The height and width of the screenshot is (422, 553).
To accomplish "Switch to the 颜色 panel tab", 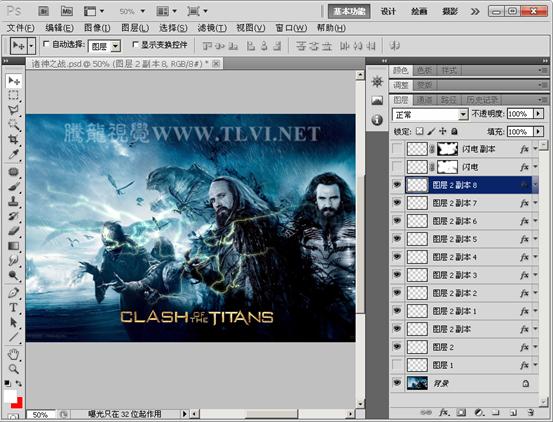I will [x=401, y=71].
